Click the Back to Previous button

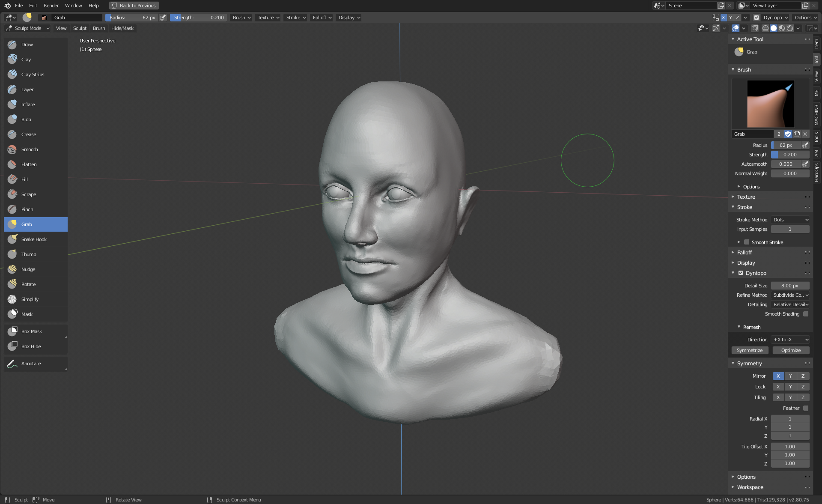[134, 6]
